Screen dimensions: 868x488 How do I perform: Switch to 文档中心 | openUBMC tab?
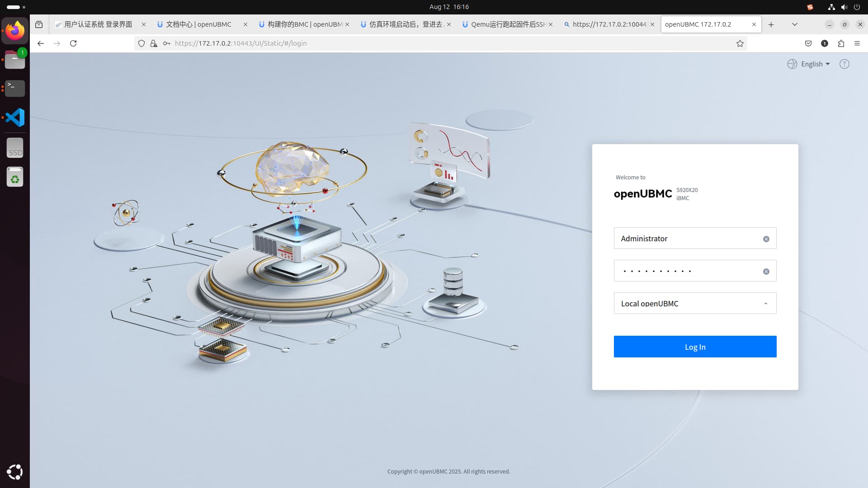198,24
